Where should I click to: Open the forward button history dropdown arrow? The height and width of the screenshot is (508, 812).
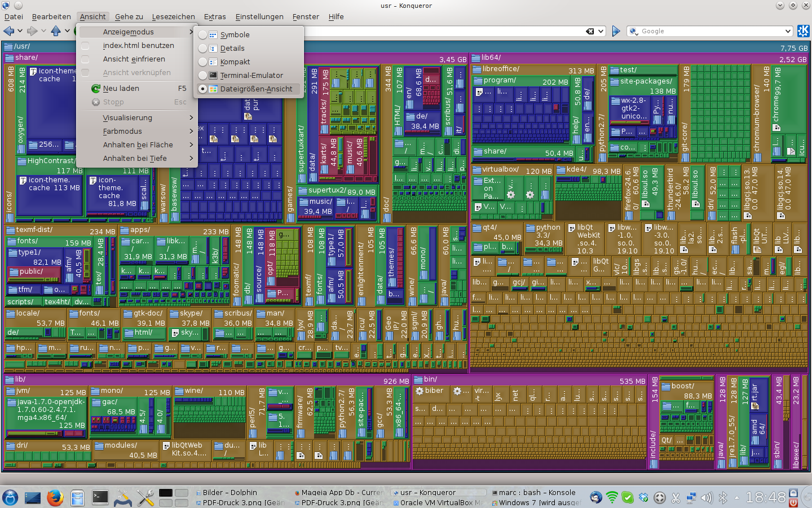tap(43, 31)
